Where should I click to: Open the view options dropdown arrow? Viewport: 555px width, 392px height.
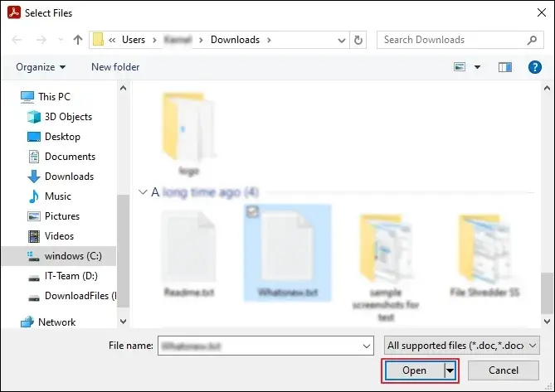[477, 67]
